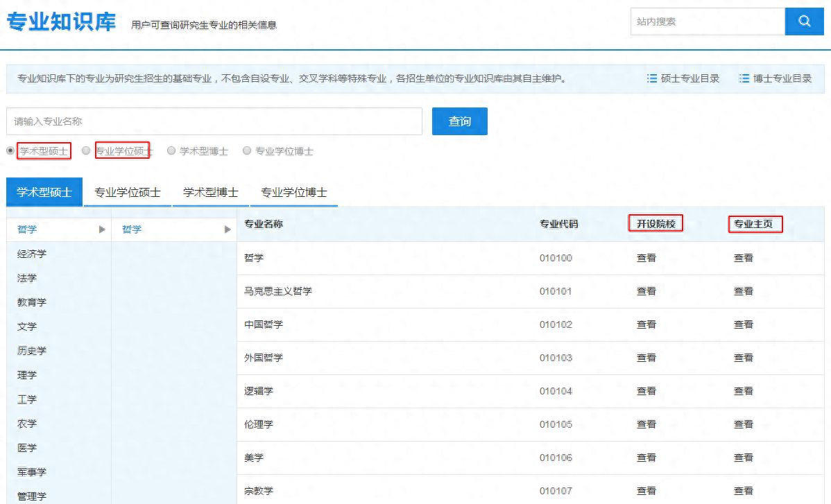The height and width of the screenshot is (504, 831).
Task: View 开设院校 for 中国哲学
Action: pyautogui.click(x=646, y=324)
